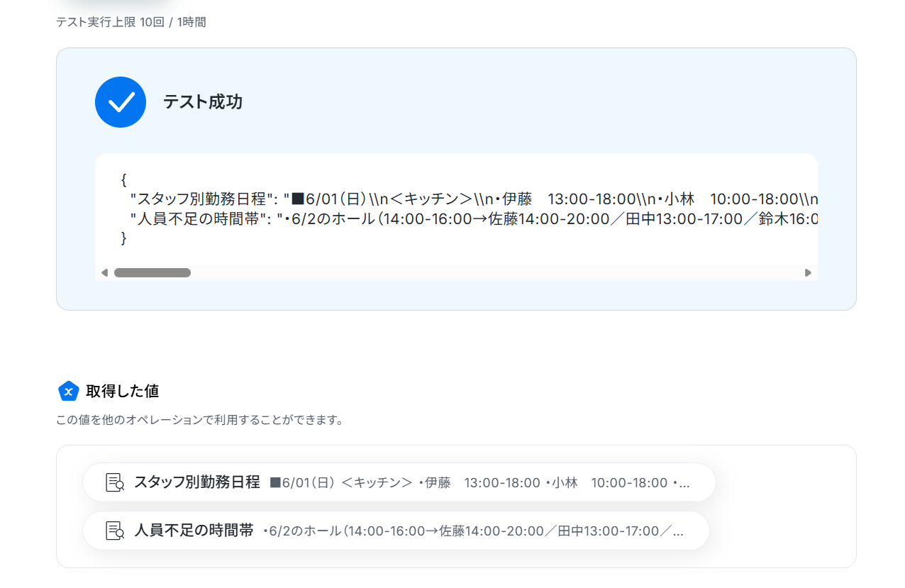The image size is (905, 588).
Task: Click the opening curly brace of the JSON
Action: click(x=124, y=179)
